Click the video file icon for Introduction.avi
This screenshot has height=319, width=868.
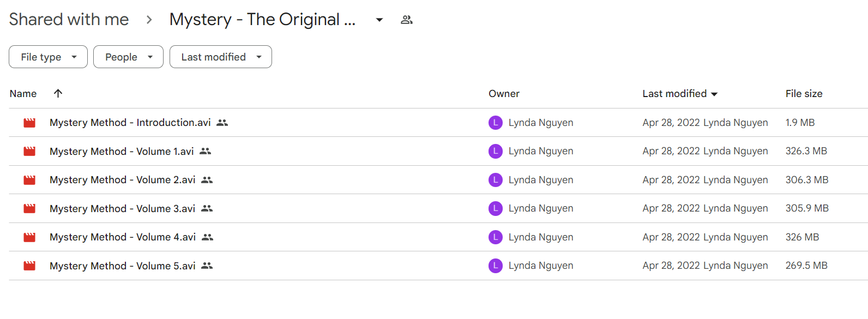click(29, 123)
